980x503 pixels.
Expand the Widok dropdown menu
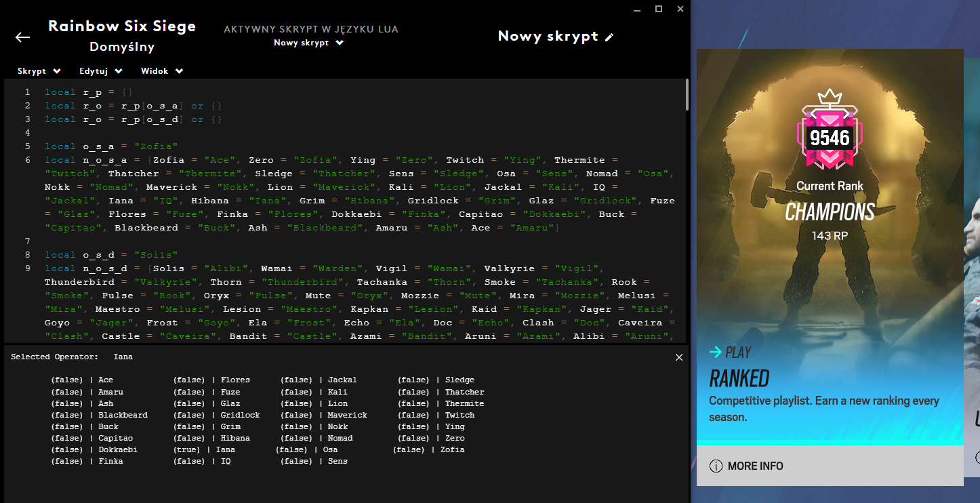coord(162,71)
